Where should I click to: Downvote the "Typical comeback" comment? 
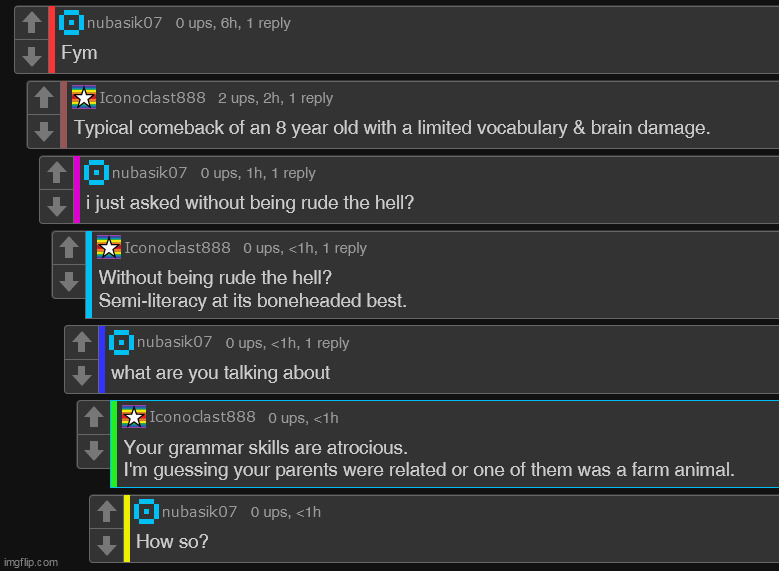(x=44, y=131)
